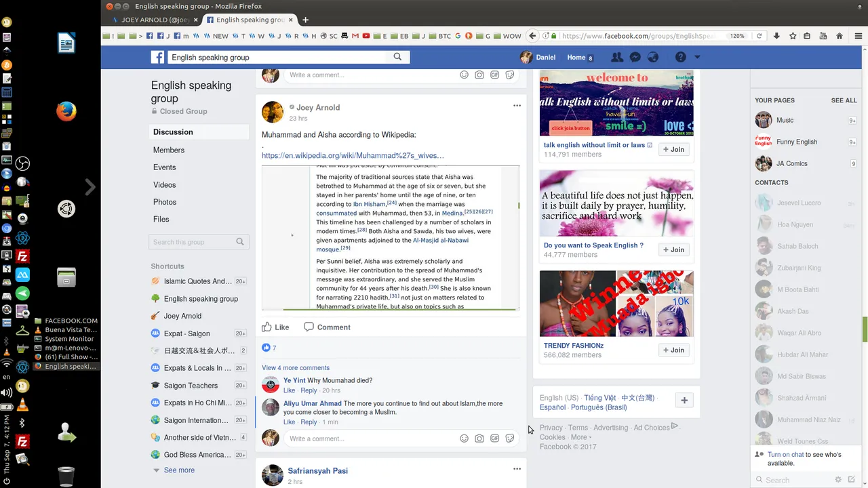Image resolution: width=868 pixels, height=488 pixels.
Task: Like Joey Arnold's post
Action: (276, 327)
